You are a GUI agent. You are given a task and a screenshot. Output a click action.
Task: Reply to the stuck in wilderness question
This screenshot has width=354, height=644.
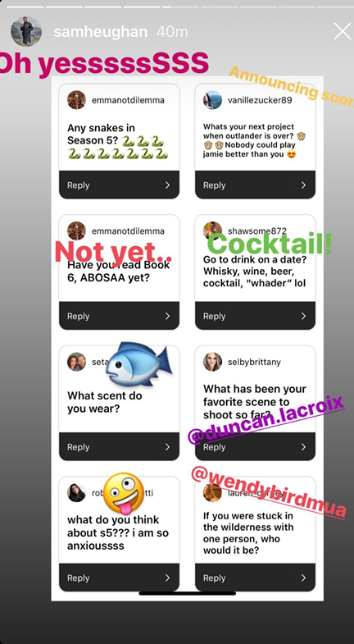[x=255, y=578]
